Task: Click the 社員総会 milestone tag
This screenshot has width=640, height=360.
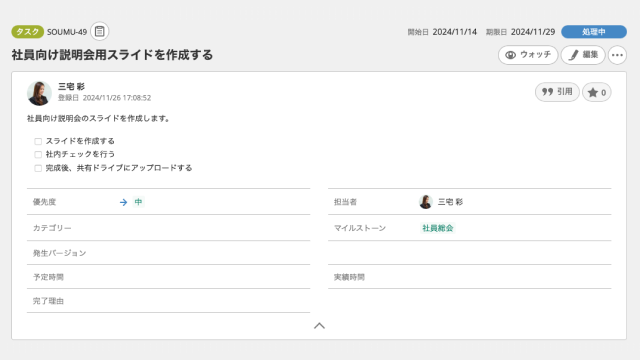Action: tap(438, 228)
